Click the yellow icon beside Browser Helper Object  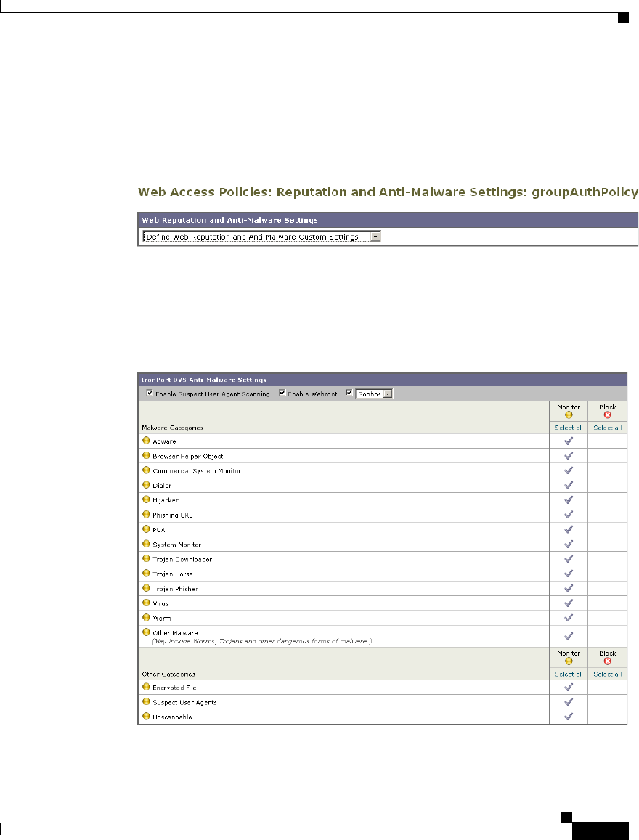point(146,455)
